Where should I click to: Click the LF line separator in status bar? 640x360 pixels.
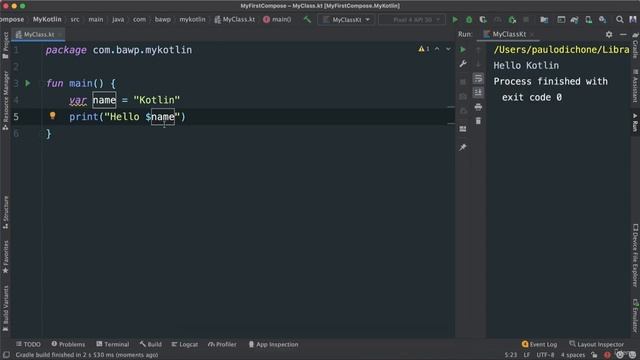pos(527,355)
